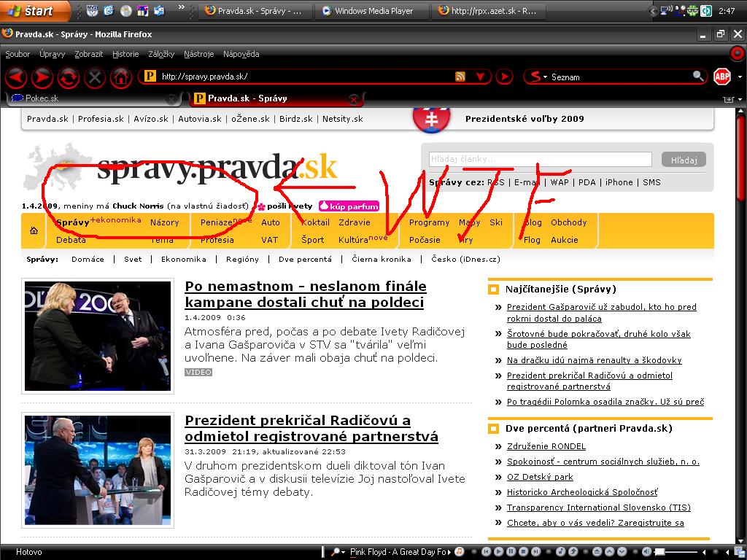
Task: Open Šrotovné bude pokračovať most-read link
Action: pyautogui.click(x=599, y=339)
